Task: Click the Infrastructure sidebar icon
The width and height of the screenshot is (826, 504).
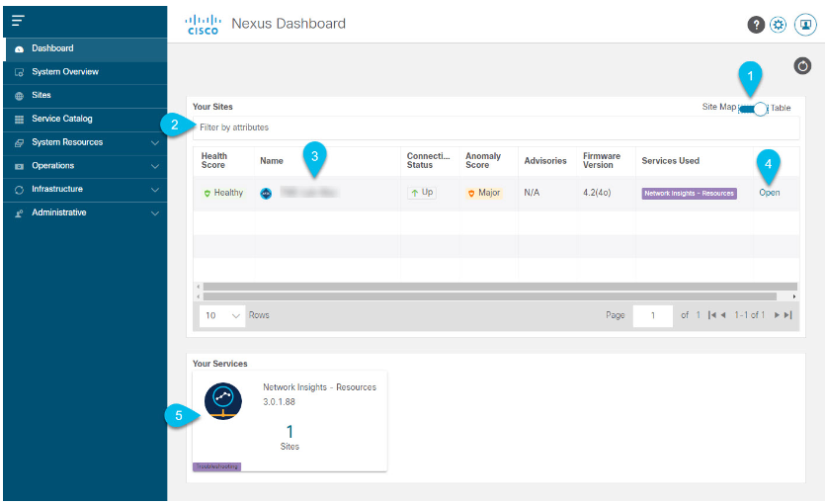Action: click(20, 190)
